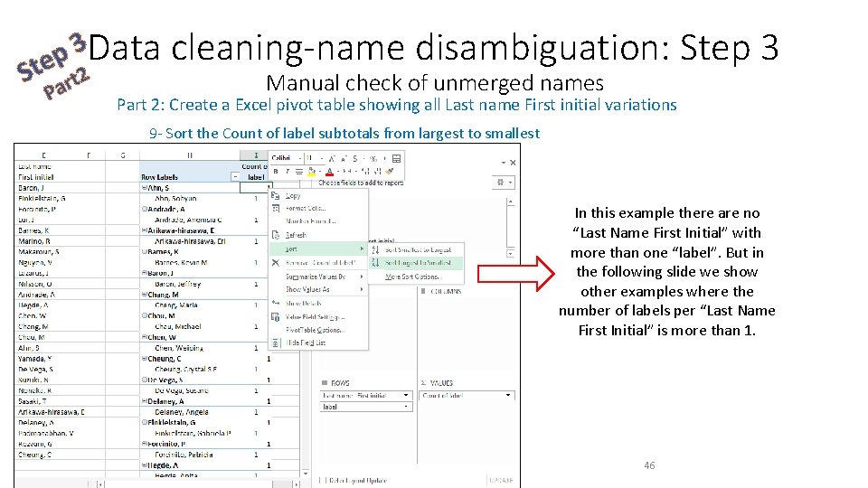Open PivotTable Options from the context menu
This screenshot has width=868, height=488.
coord(318,330)
